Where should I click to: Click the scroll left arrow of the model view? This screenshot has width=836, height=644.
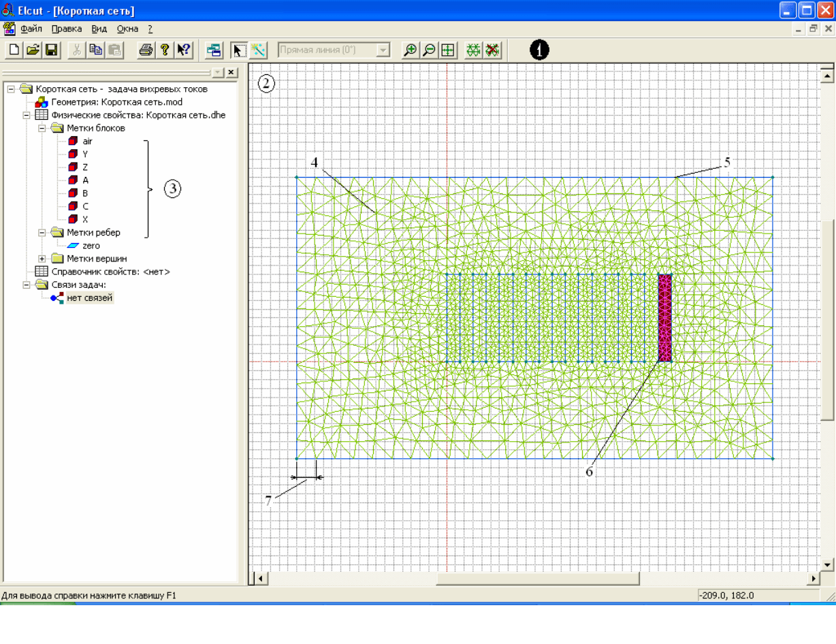pos(261,579)
